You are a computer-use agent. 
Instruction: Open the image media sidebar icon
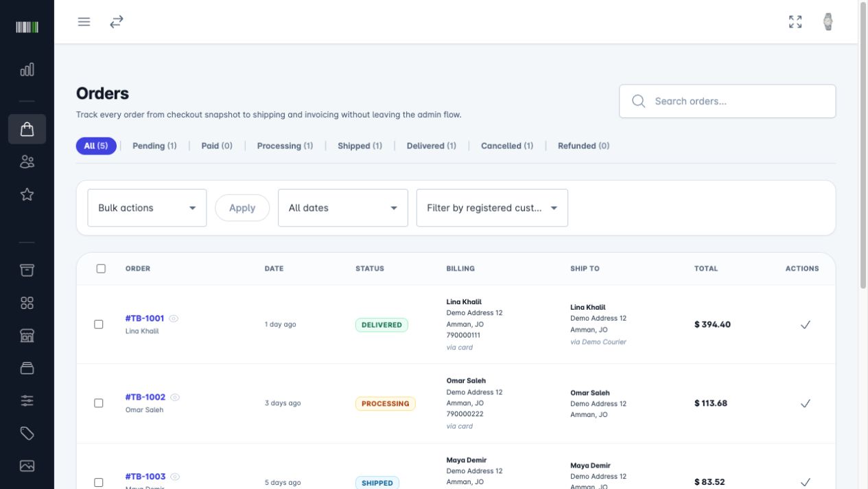[x=27, y=466]
